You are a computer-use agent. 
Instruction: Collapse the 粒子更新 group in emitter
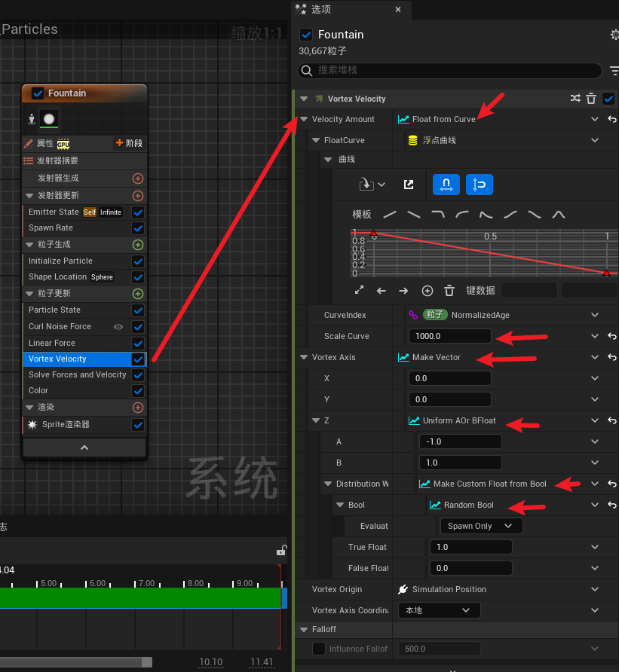(29, 294)
